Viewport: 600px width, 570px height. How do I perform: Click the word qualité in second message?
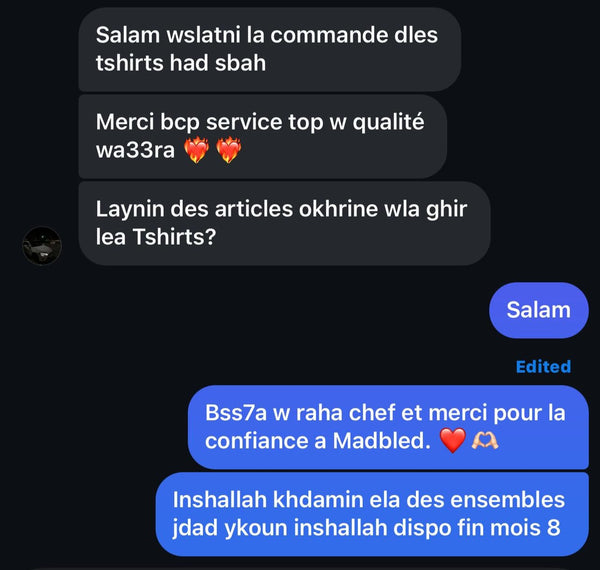click(388, 123)
